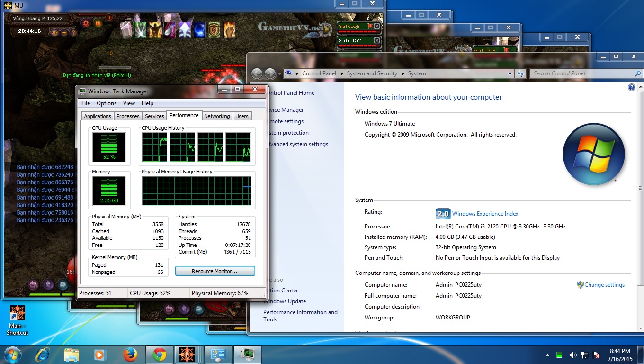Select the pink feather buff icon

tap(170, 30)
